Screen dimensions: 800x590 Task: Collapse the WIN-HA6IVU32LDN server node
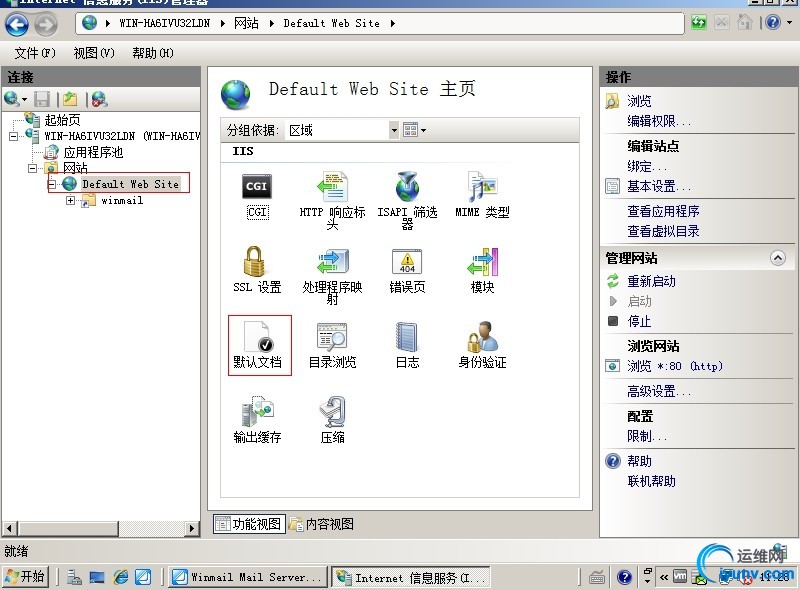13,136
